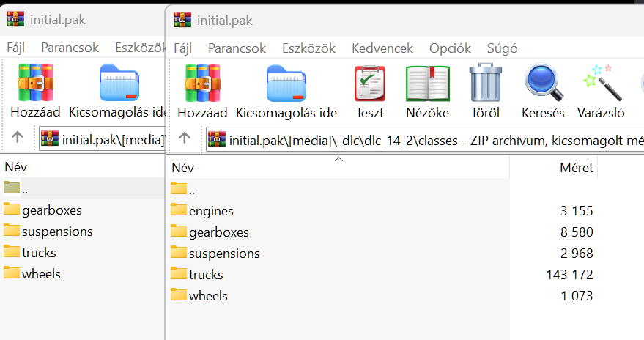
Task: Click Kicsomagolás ide in the front window
Action: click(286, 92)
